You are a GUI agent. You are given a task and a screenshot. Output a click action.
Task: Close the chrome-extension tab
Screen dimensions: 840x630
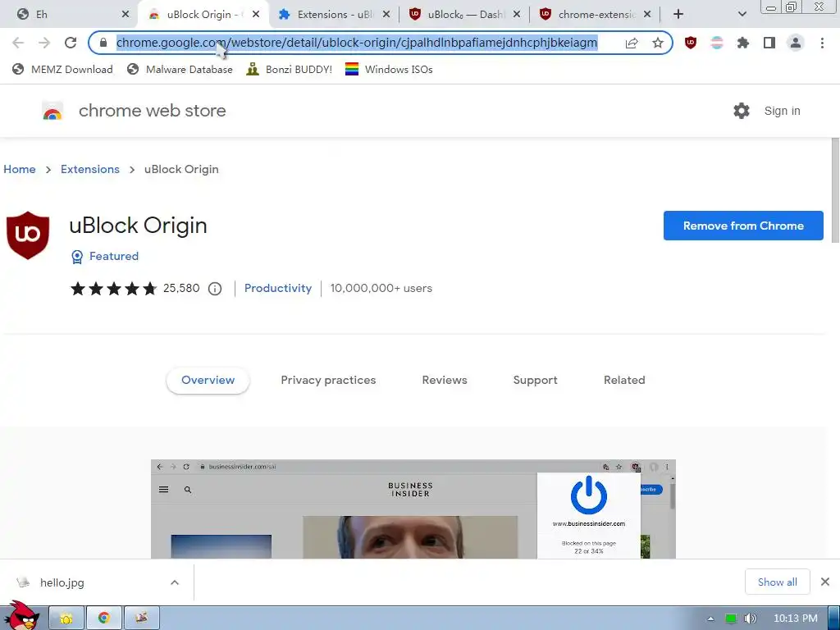(647, 15)
